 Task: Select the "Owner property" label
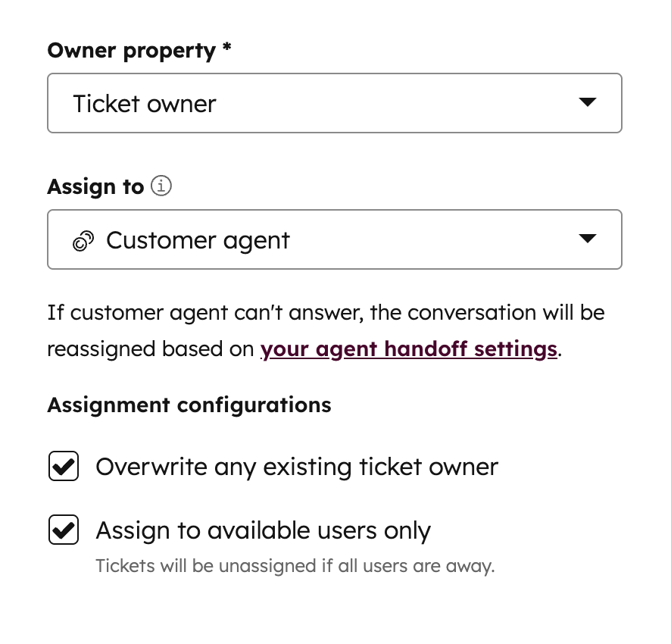coord(133,50)
